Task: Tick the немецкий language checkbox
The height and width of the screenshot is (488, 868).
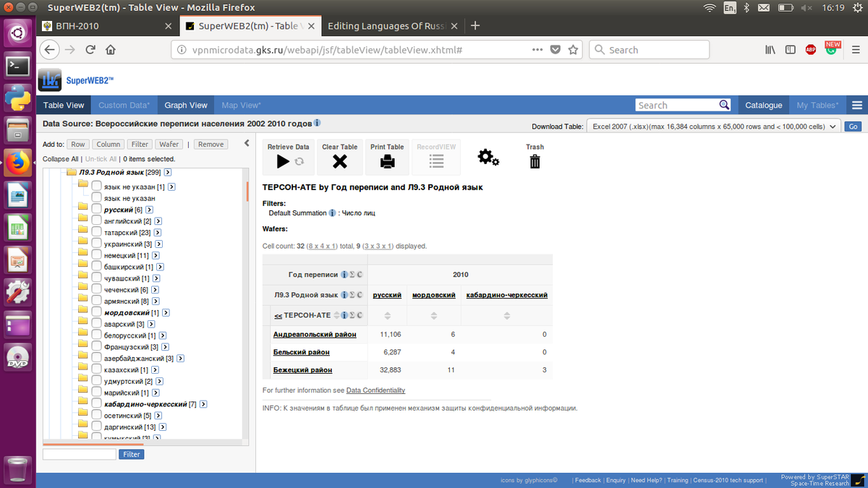Action: (96, 256)
